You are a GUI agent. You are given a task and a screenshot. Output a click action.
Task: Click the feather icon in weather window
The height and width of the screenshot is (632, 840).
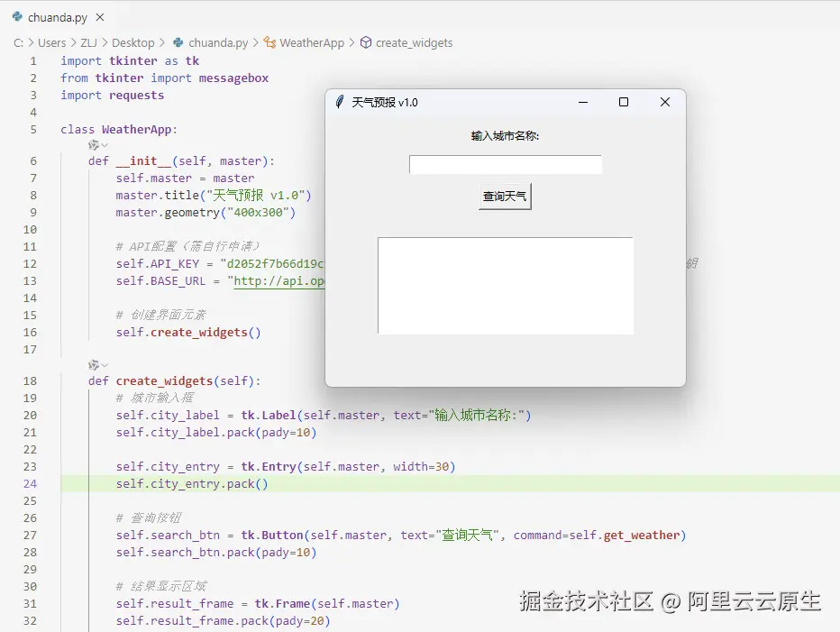coord(339,102)
